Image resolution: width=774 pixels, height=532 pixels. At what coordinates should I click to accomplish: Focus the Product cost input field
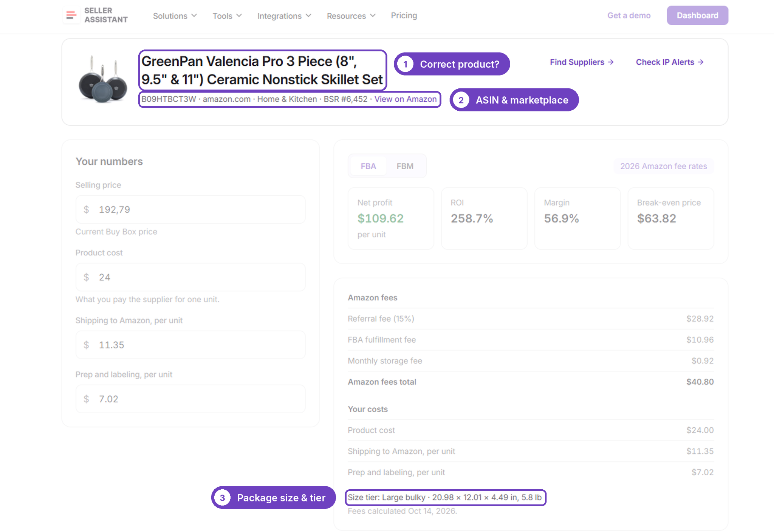(190, 277)
